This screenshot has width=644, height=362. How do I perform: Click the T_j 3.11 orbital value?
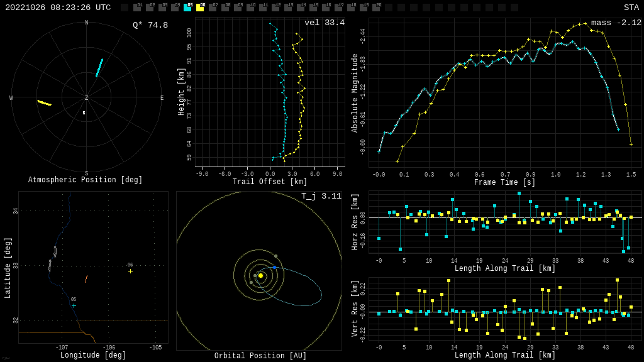pyautogui.click(x=321, y=196)
